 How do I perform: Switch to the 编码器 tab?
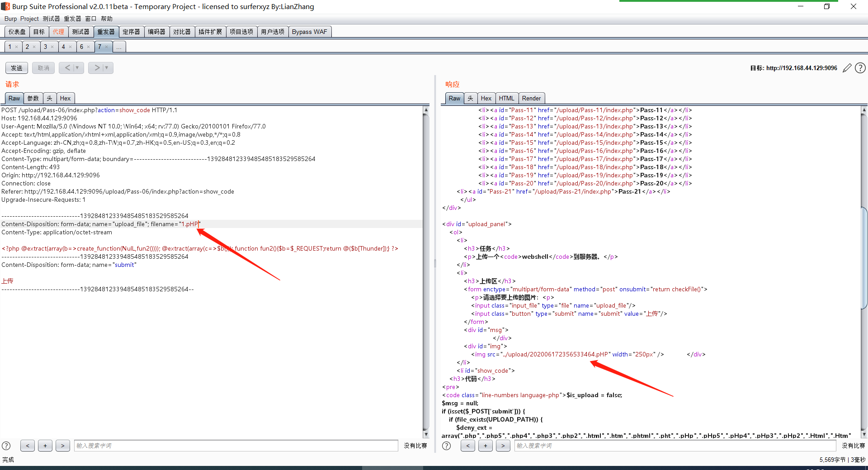156,32
